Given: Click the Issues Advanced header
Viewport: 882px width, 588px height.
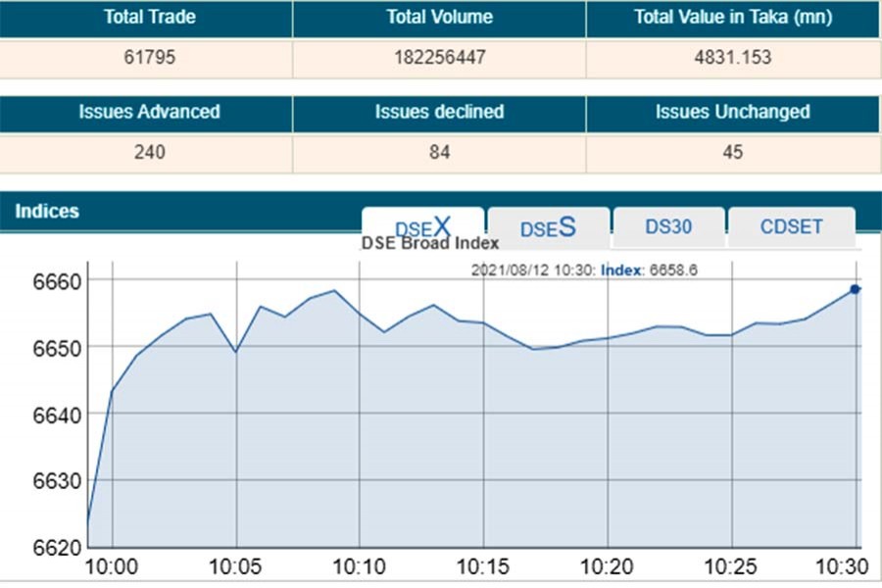Looking at the screenshot, I should click(149, 112).
